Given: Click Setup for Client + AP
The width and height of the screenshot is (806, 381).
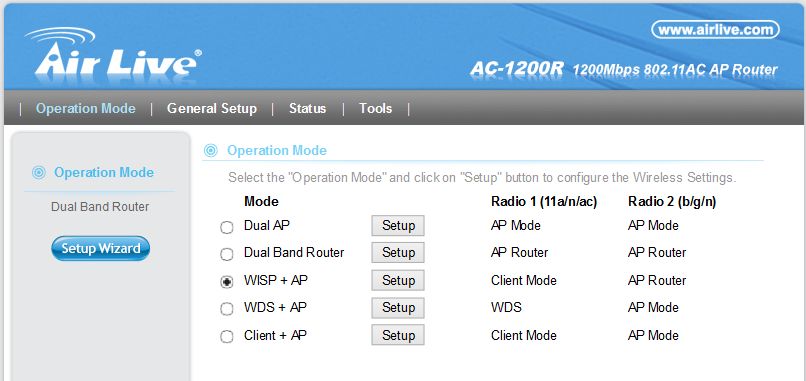Looking at the screenshot, I should pyautogui.click(x=398, y=335).
